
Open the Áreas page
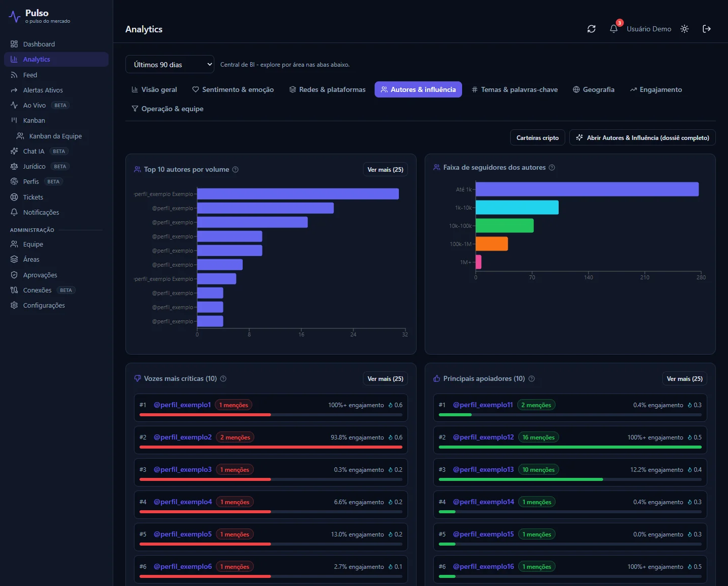[x=56, y=259]
